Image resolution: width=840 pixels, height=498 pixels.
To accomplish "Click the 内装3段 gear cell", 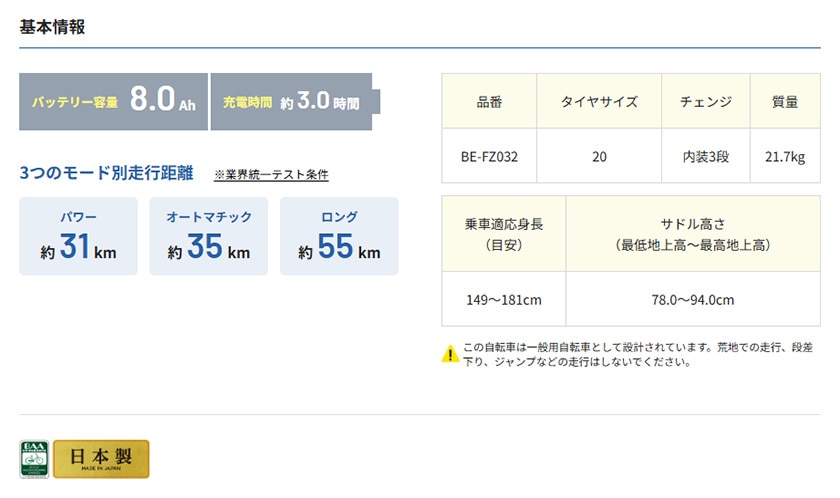I will pyautogui.click(x=706, y=156).
